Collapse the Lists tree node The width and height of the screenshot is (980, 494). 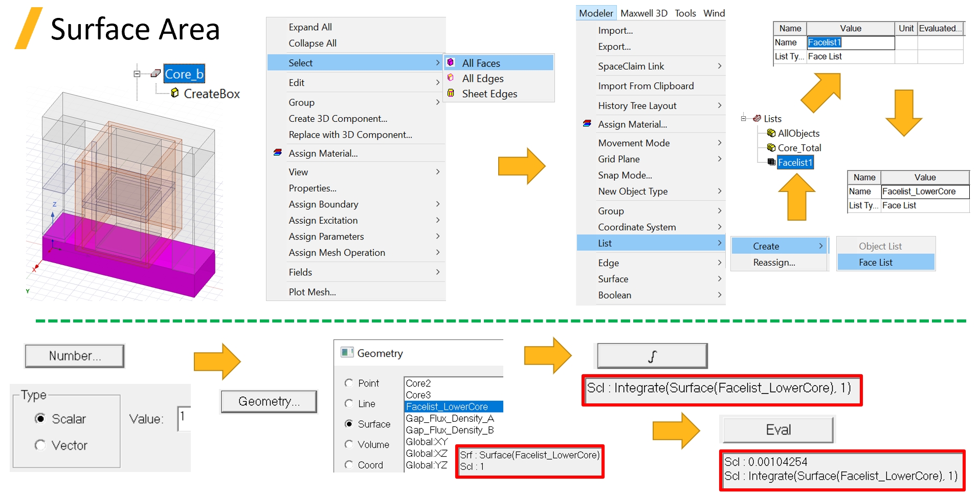click(x=743, y=118)
